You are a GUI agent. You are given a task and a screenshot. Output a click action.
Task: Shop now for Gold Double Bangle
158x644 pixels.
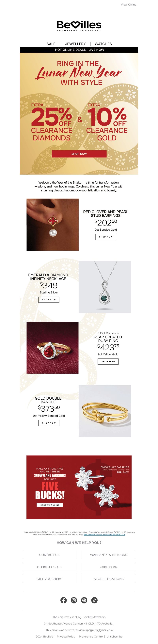49,423
